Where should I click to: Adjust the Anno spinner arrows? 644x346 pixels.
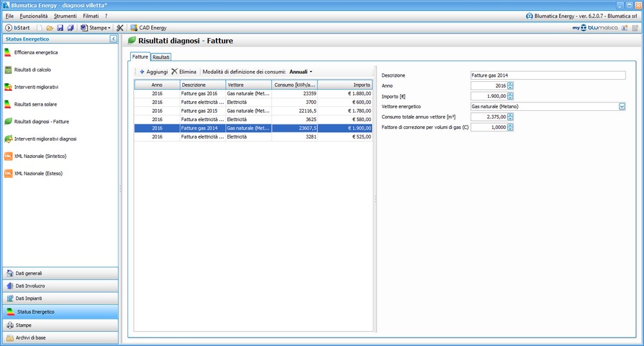point(510,86)
